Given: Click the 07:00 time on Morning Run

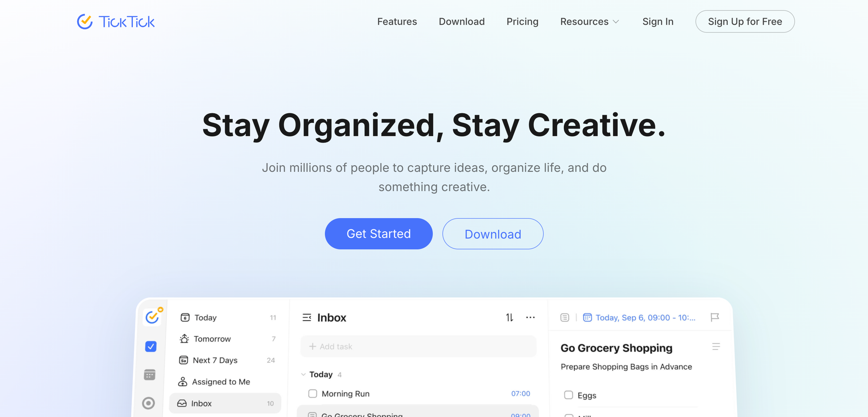Looking at the screenshot, I should click(520, 394).
